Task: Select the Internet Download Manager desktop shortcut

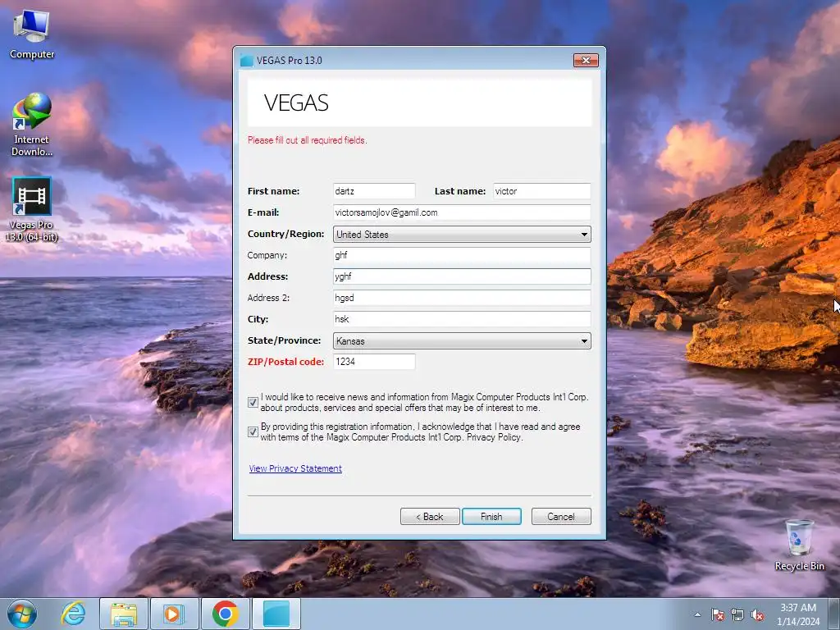Action: [x=32, y=125]
